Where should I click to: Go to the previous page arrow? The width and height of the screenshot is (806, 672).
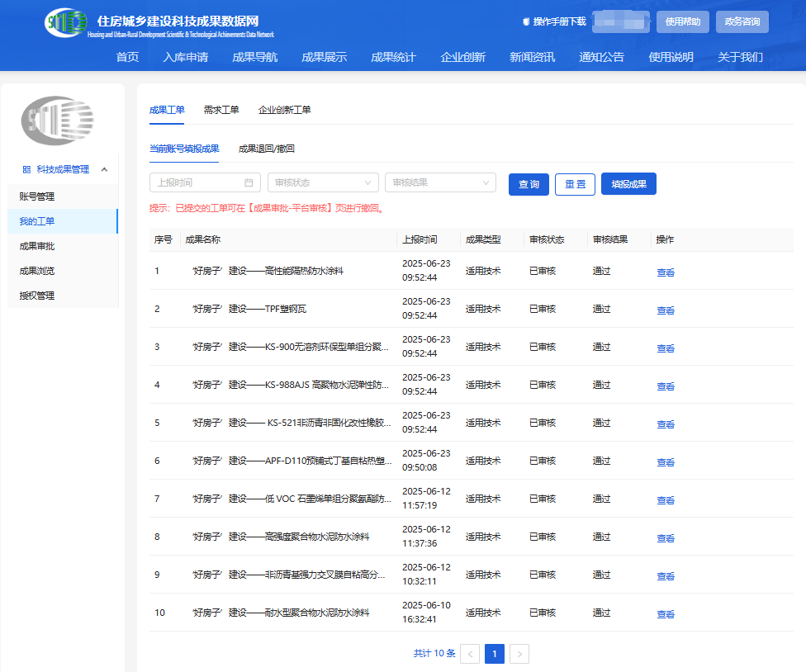click(470, 654)
